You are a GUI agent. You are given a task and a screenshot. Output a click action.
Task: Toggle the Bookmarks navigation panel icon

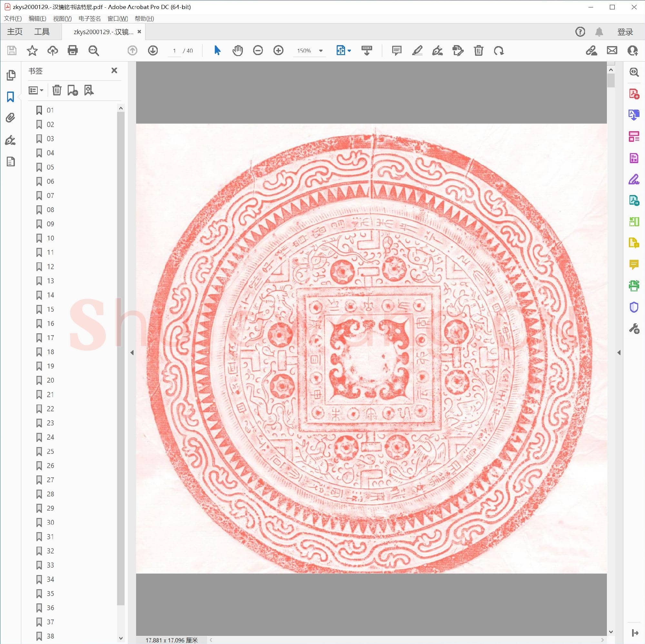pos(11,97)
